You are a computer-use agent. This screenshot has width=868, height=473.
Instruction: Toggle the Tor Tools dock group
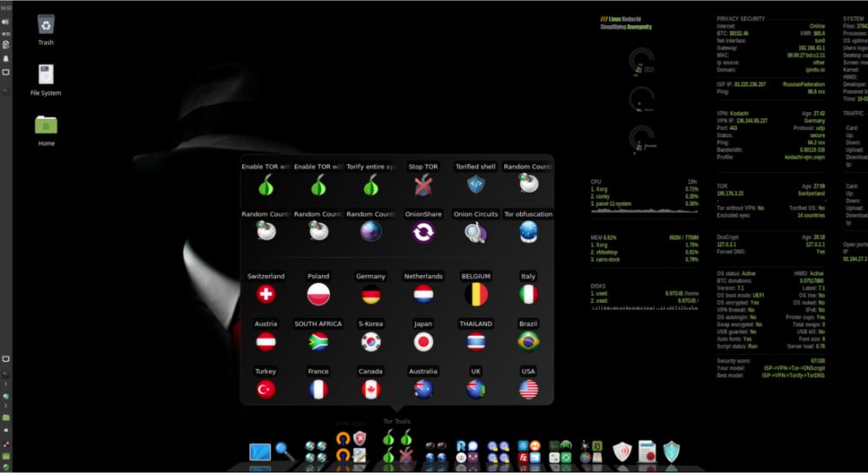tap(398, 447)
